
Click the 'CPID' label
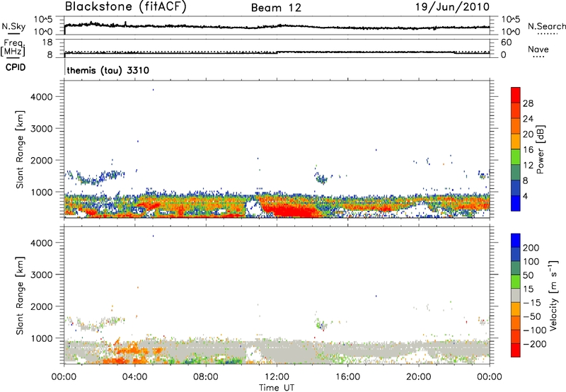16,67
